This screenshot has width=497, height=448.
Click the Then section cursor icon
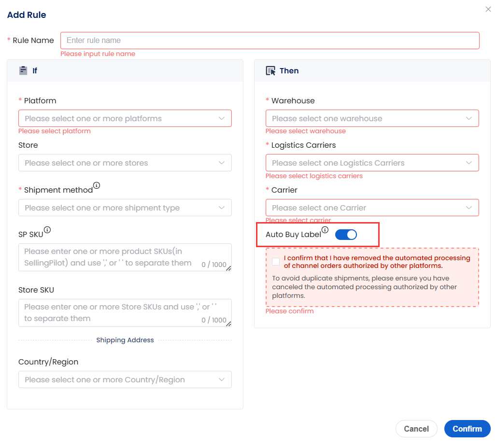tap(270, 70)
